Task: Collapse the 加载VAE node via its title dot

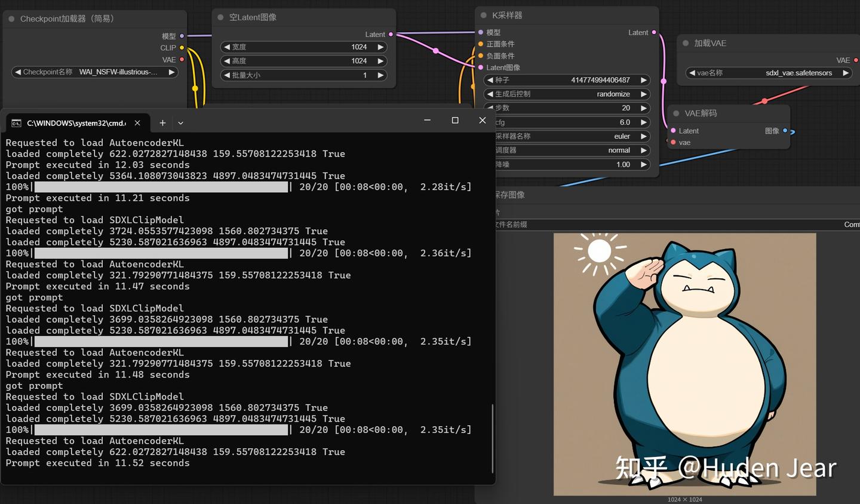Action: click(686, 44)
